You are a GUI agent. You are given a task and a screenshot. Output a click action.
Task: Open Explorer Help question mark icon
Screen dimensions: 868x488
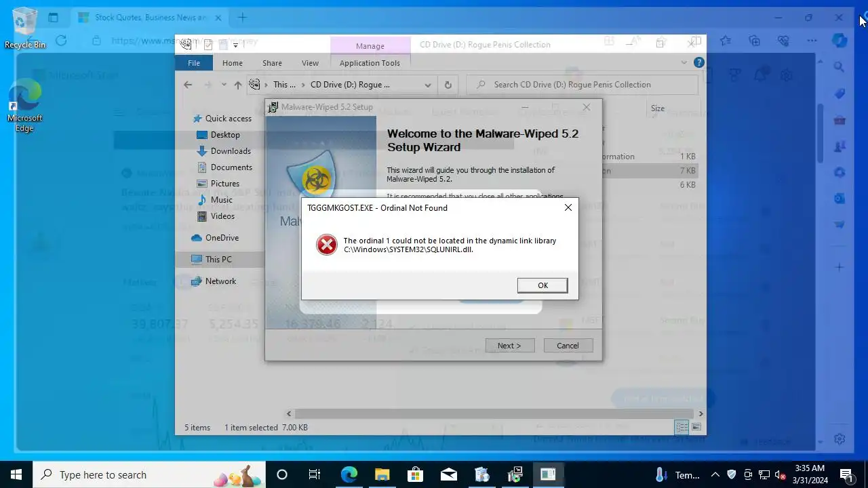coord(698,62)
